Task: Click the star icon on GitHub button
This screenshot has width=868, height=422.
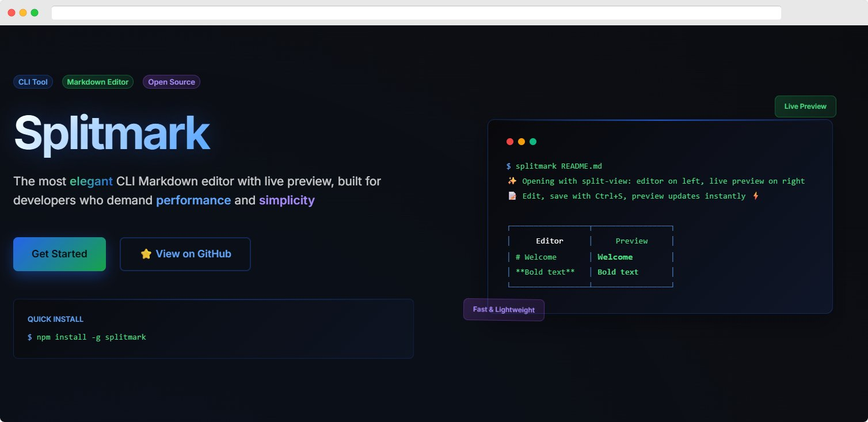Action: click(146, 254)
